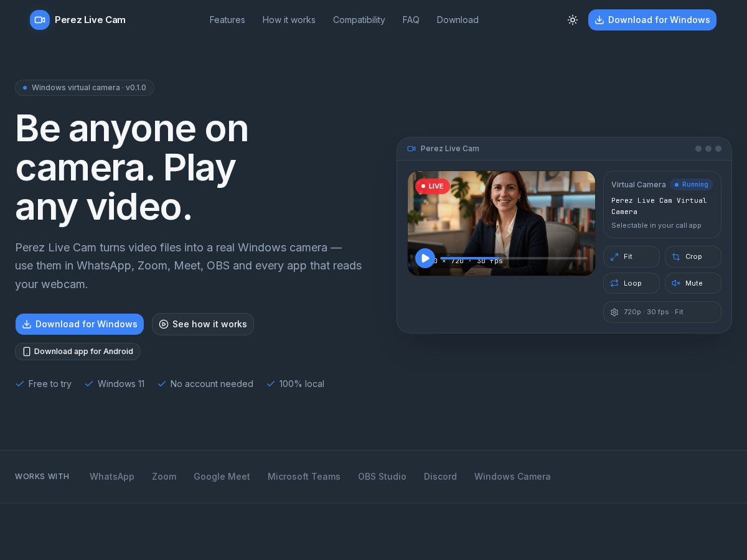Click the red LIVE badge

pos(433,186)
